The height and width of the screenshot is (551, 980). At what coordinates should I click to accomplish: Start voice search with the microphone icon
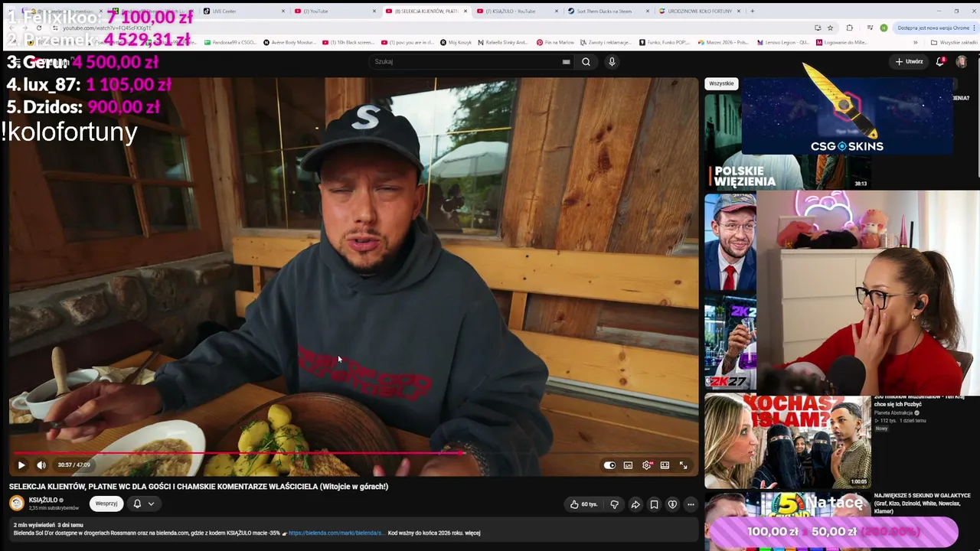coord(612,62)
